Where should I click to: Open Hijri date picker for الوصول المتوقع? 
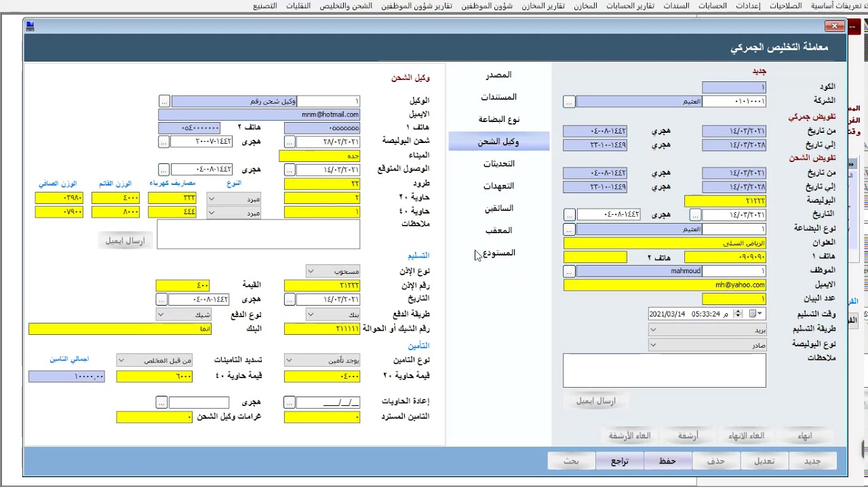coord(163,169)
